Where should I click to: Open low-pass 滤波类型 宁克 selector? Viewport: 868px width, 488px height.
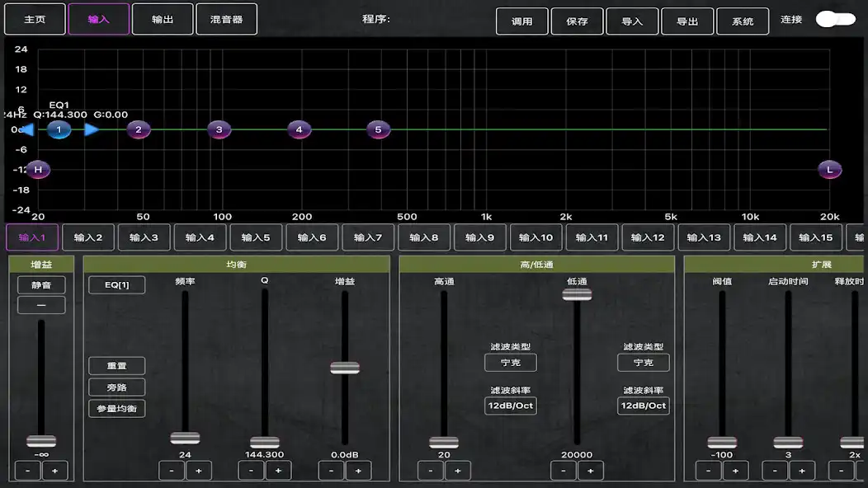click(x=644, y=363)
